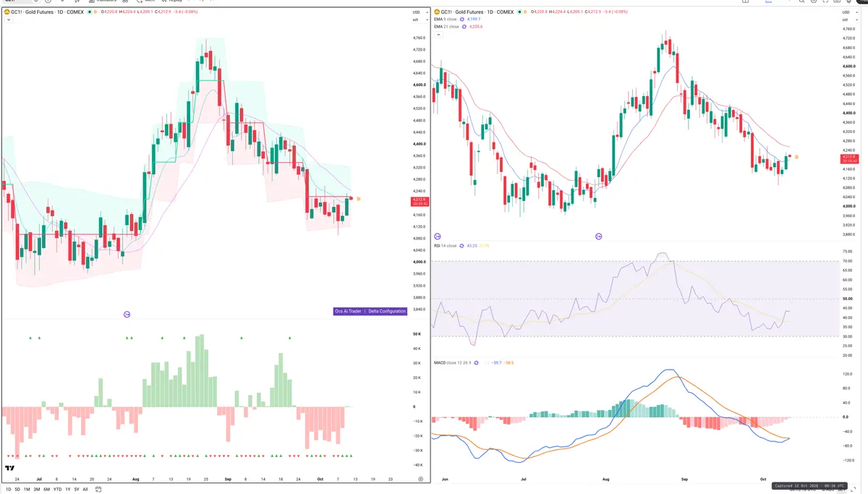Click the Sep label on left time axis

(229, 479)
